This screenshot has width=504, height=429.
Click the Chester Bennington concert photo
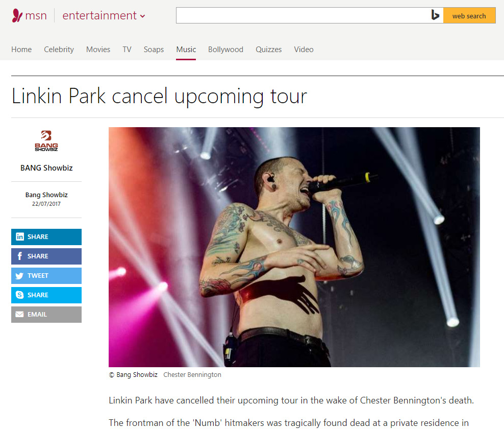(x=294, y=247)
